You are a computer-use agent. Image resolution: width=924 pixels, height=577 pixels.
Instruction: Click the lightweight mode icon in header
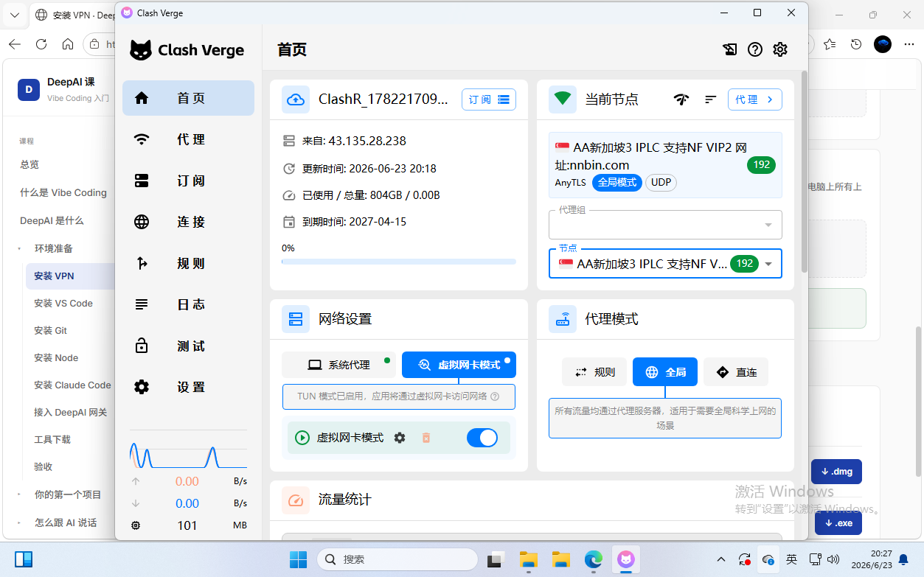(729, 49)
